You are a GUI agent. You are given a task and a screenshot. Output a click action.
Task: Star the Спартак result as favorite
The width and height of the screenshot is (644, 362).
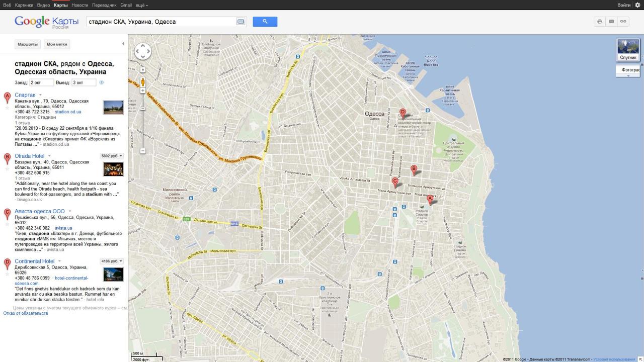7,107
